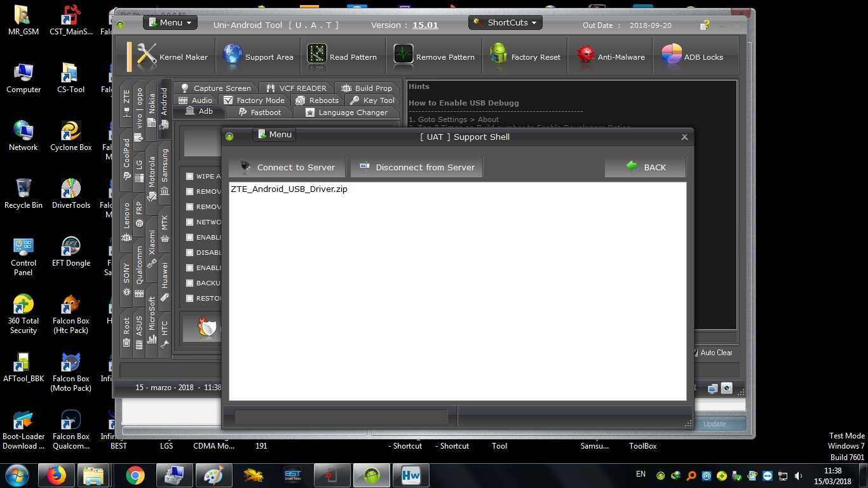
Task: Click the BACK button
Action: [646, 167]
